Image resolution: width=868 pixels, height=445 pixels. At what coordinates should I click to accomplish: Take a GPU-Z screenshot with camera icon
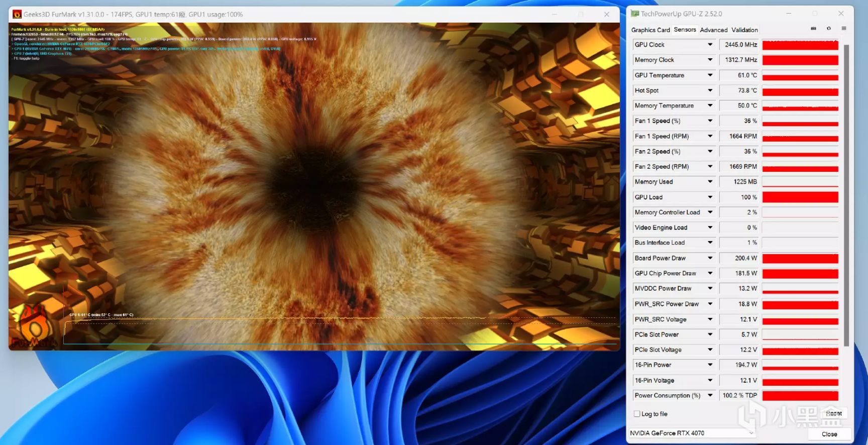click(813, 29)
